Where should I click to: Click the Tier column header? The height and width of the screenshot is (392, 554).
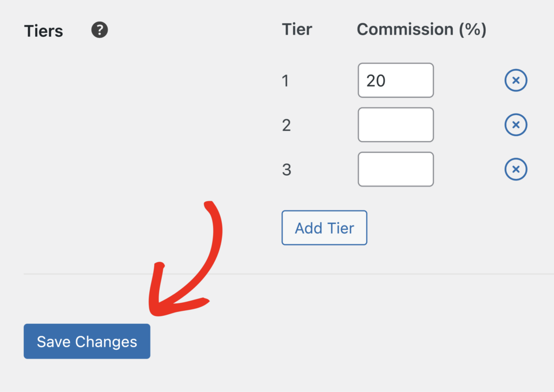(x=296, y=30)
